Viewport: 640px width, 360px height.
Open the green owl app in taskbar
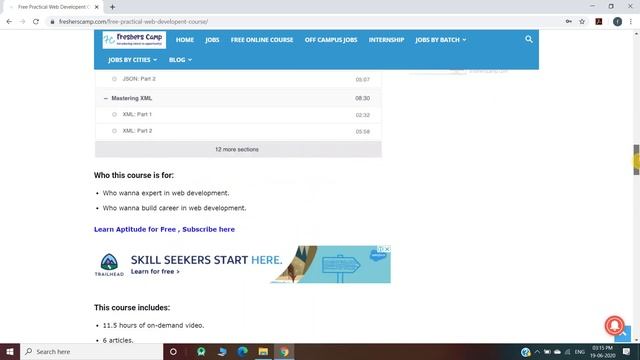click(x=201, y=351)
